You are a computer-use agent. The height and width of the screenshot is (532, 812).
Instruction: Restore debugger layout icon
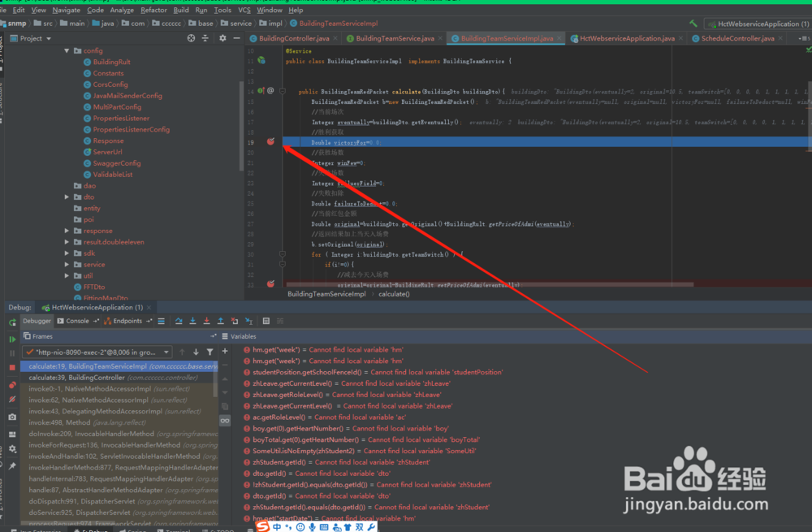click(12, 434)
